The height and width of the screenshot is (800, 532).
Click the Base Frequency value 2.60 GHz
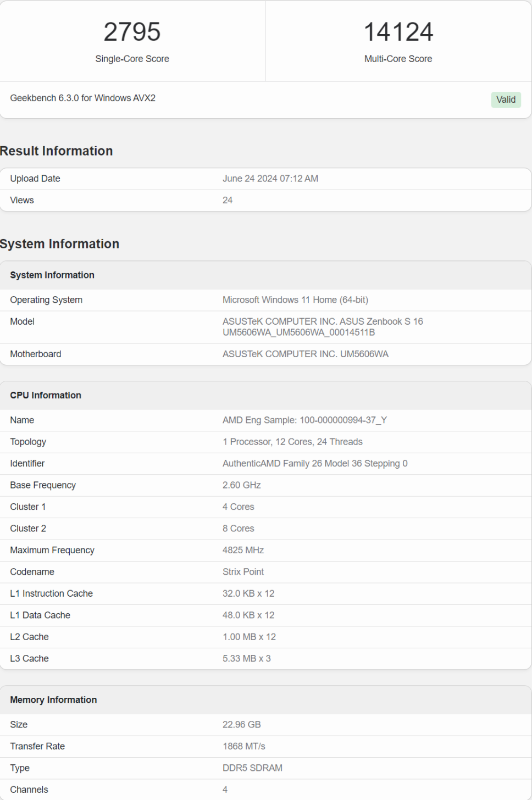(241, 485)
